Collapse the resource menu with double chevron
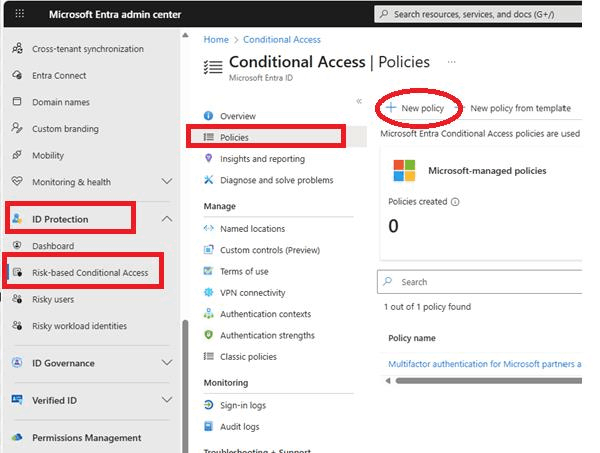Screen dimensions: 600x453 359,101
